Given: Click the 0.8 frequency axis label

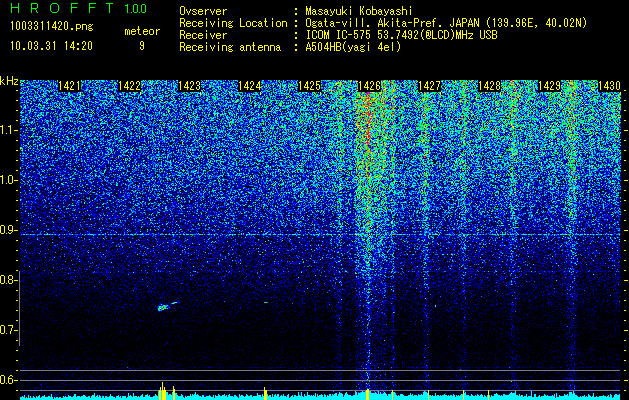Looking at the screenshot, I should click(x=8, y=280).
